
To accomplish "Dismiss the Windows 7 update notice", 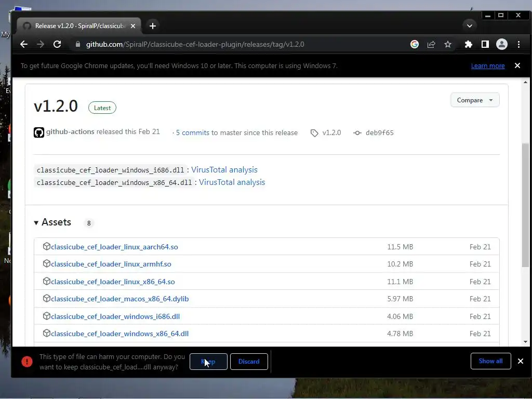I will (517, 65).
